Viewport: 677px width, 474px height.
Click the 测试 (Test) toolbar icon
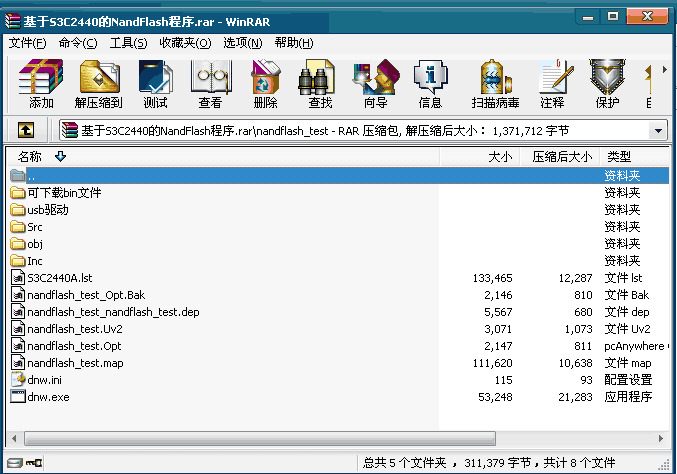pyautogui.click(x=155, y=84)
